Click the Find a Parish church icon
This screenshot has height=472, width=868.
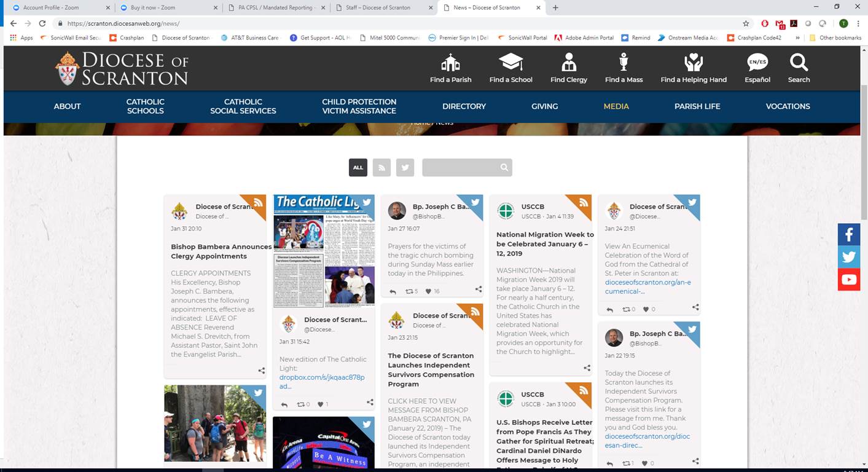pos(450,63)
